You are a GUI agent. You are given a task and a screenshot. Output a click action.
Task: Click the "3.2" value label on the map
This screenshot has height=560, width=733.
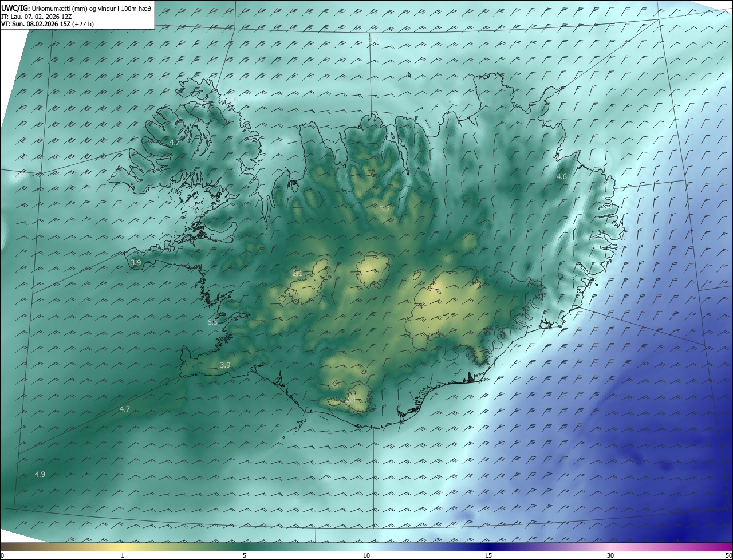pyautogui.click(x=385, y=209)
